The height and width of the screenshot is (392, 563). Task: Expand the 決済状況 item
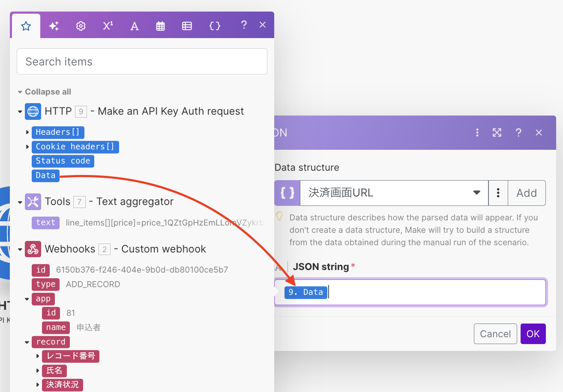click(x=38, y=385)
